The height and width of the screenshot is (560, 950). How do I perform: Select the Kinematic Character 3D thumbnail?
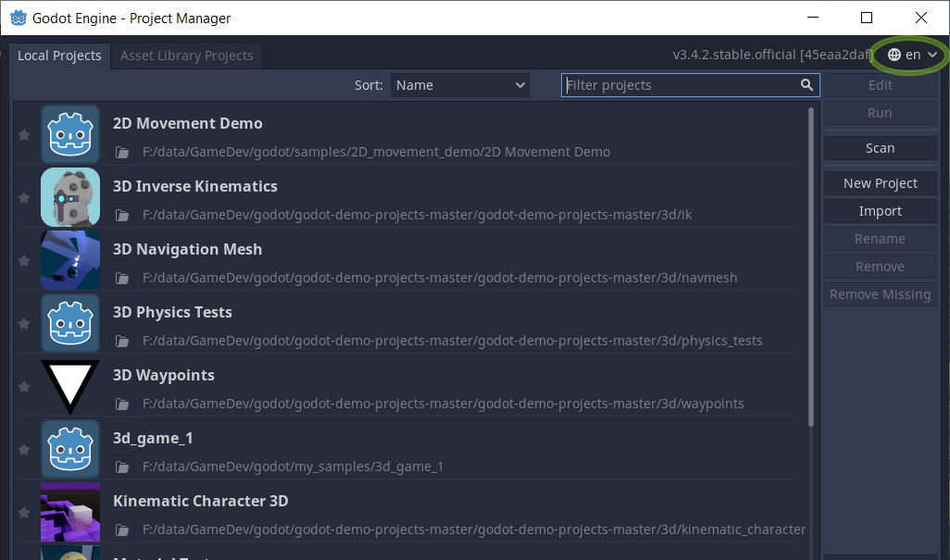[70, 512]
